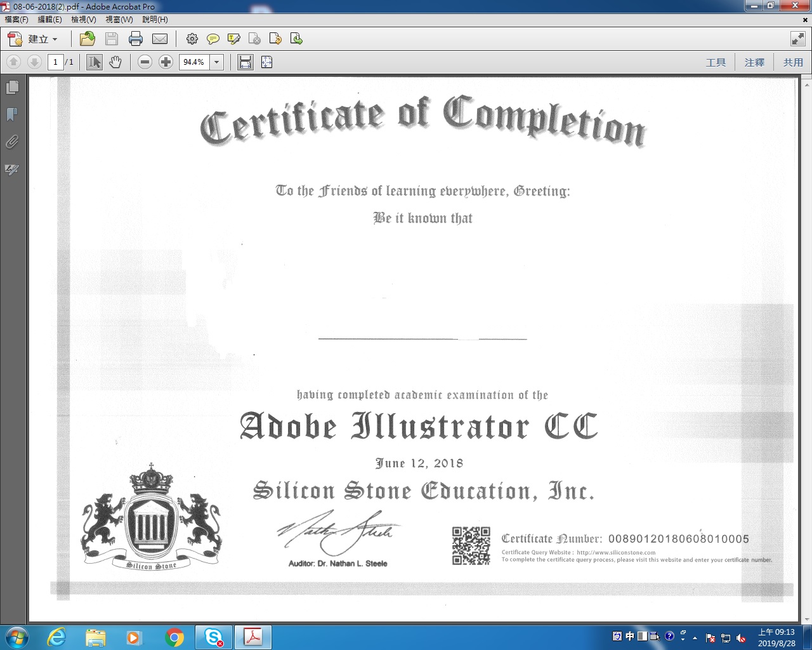Toggle the 中 Chinese input mode indicator
The width and height of the screenshot is (812, 650).
(x=630, y=636)
